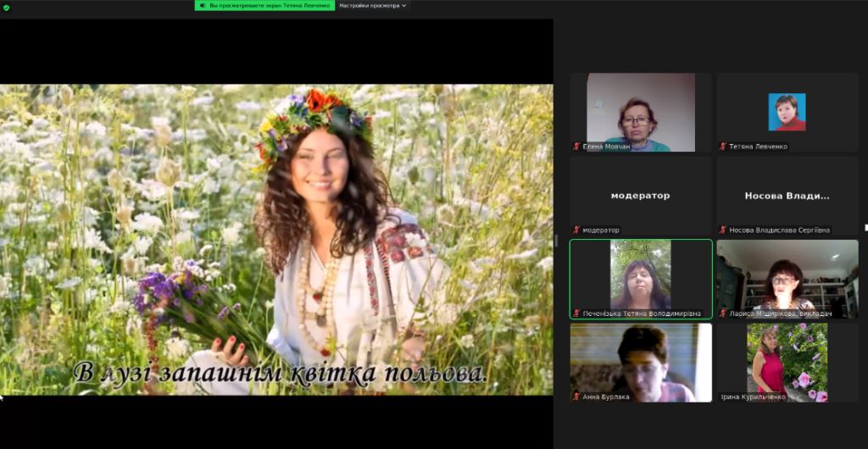Click the green screen-viewing notification banner
868x449 pixels.
click(264, 6)
